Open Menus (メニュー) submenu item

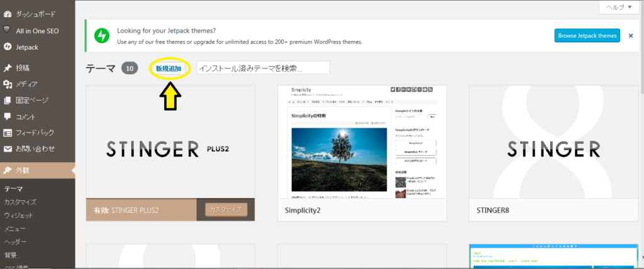coord(15,229)
